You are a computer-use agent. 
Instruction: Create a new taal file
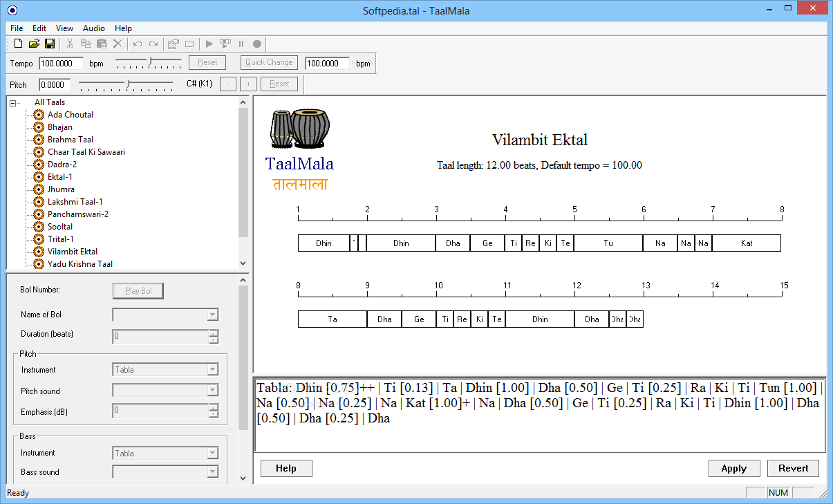(19, 44)
